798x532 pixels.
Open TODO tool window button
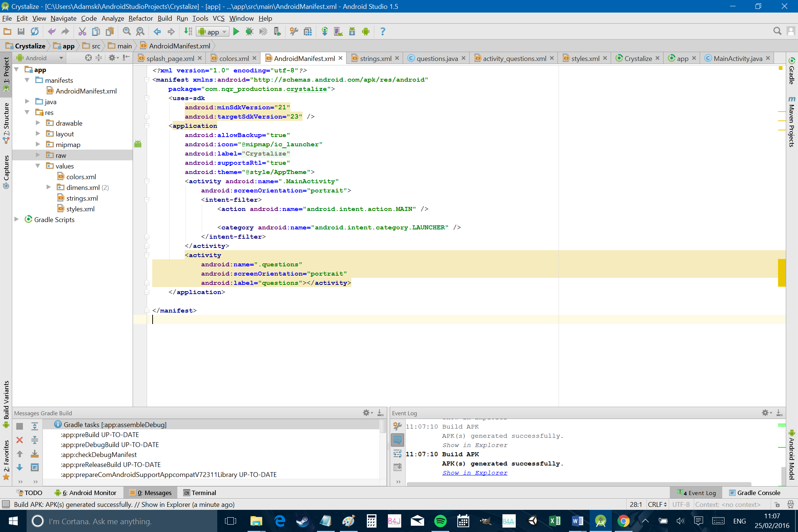[x=30, y=492]
